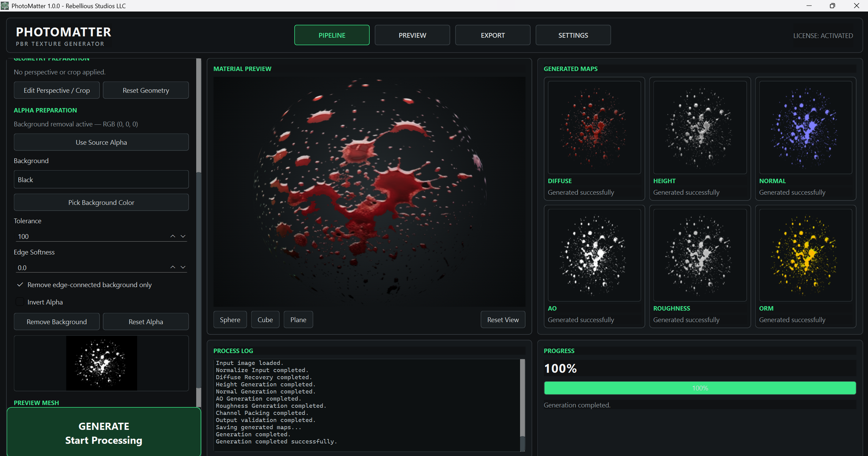Decrease Tolerance with the down arrow
The width and height of the screenshot is (868, 456).
[x=183, y=236]
